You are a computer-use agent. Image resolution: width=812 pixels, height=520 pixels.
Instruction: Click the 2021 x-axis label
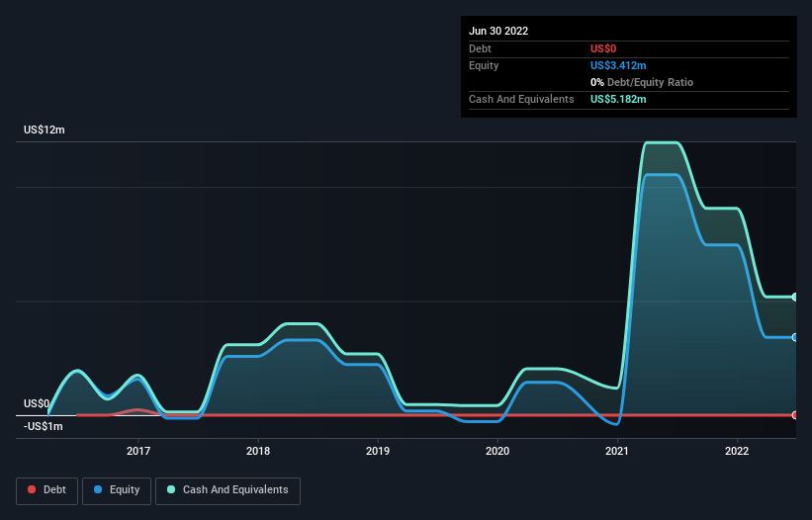(x=617, y=451)
